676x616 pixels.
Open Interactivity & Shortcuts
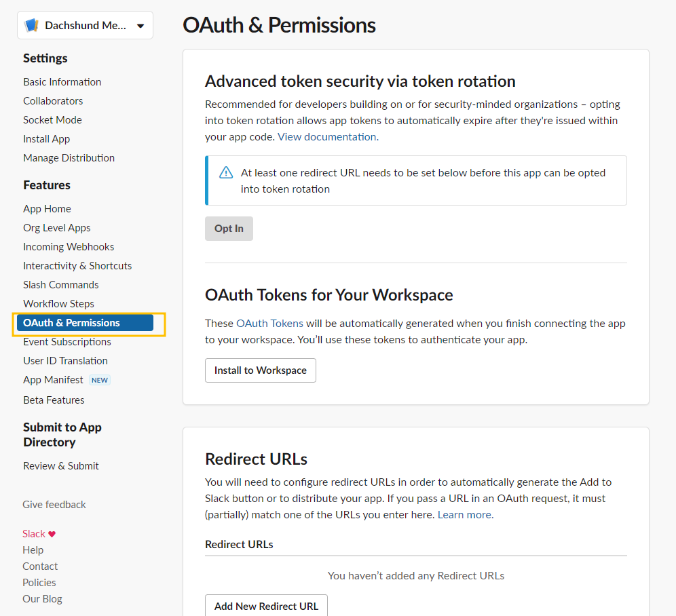(x=77, y=265)
